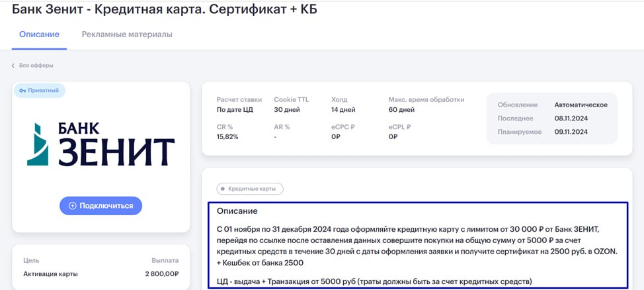Click the Выплата column header
Image resolution: width=644 pixels, height=290 pixels.
[165, 260]
